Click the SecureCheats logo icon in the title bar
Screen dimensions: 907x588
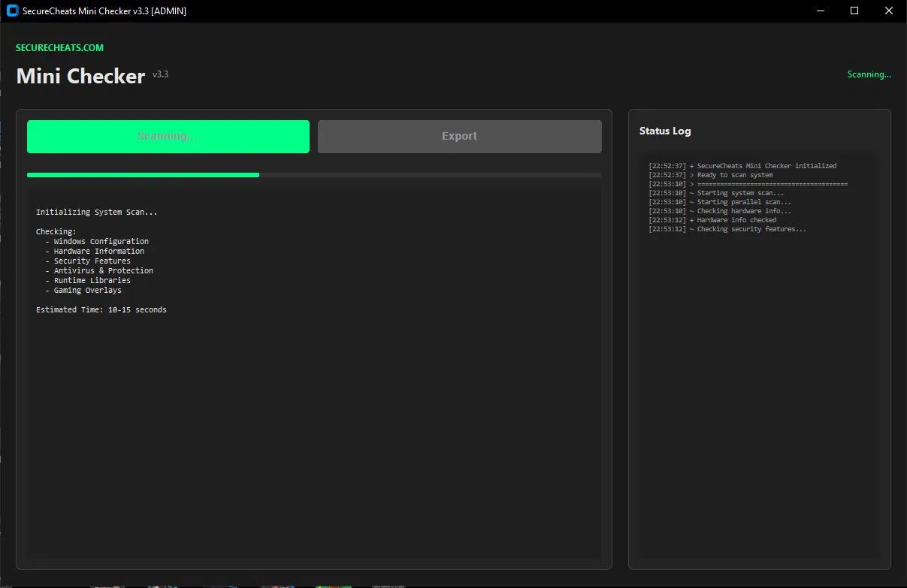(x=11, y=11)
